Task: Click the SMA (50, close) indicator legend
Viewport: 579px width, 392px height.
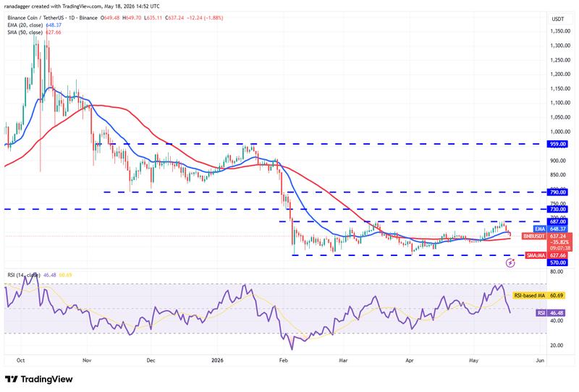Action: [x=34, y=33]
